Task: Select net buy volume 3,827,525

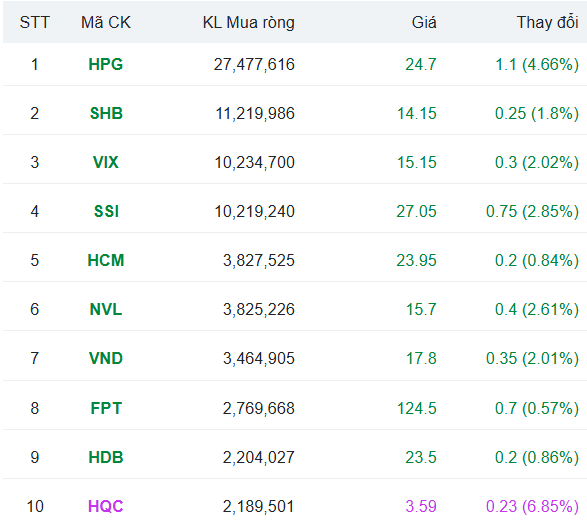Action: point(259,261)
